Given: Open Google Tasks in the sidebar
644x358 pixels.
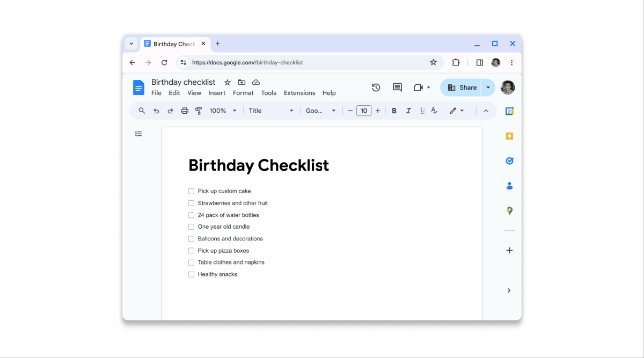Looking at the screenshot, I should click(509, 160).
